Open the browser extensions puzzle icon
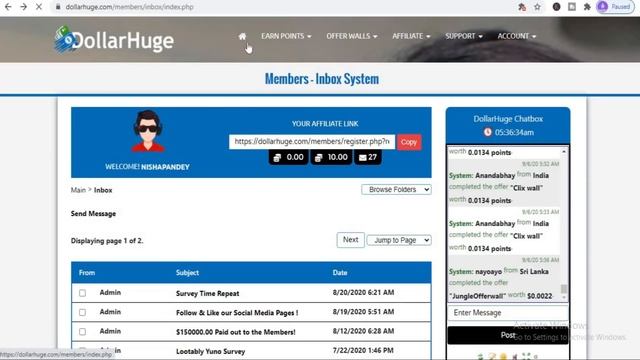Viewport: 640px width, 360px height. point(587,7)
